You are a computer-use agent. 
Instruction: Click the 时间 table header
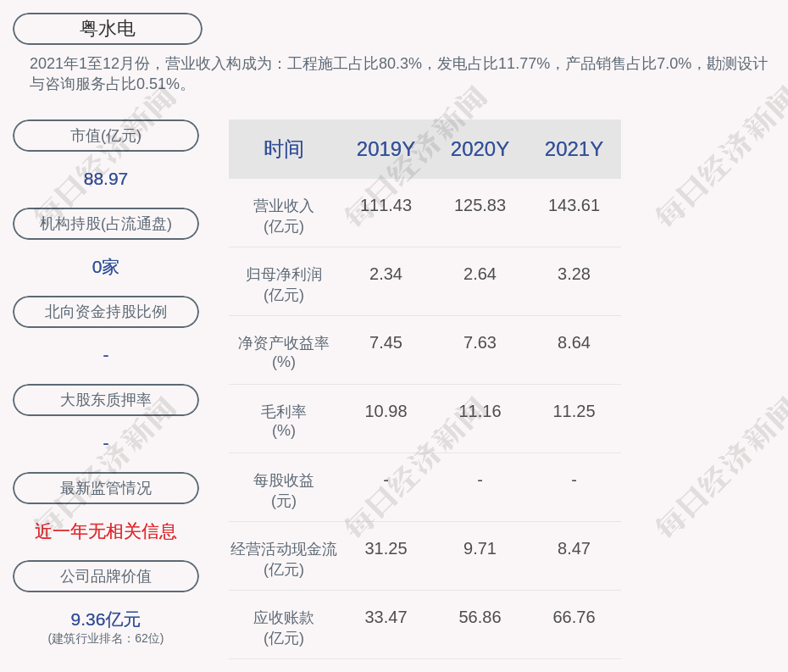tap(284, 149)
